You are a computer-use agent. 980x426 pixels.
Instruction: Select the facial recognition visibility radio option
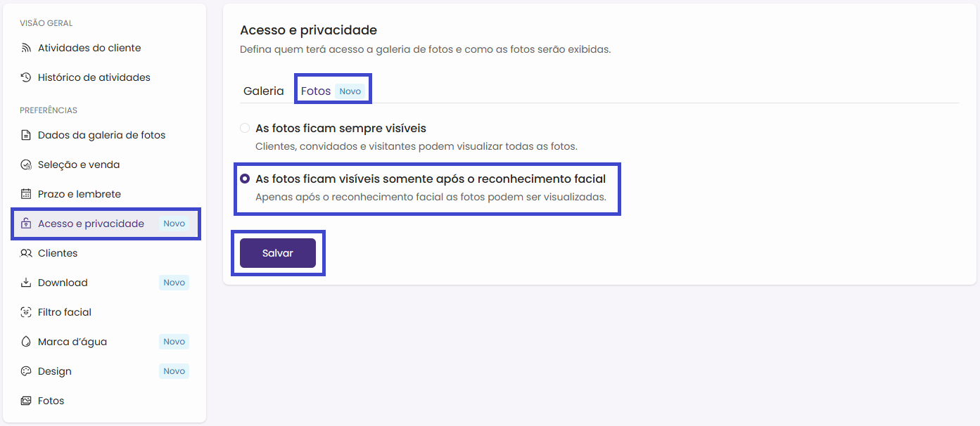pyautogui.click(x=245, y=179)
